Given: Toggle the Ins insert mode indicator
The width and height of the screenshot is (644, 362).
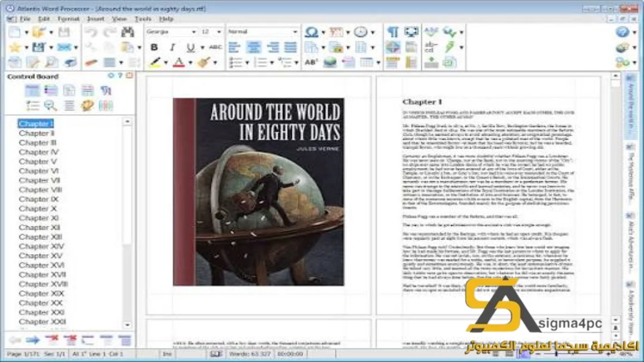Looking at the screenshot, I should (167, 354).
